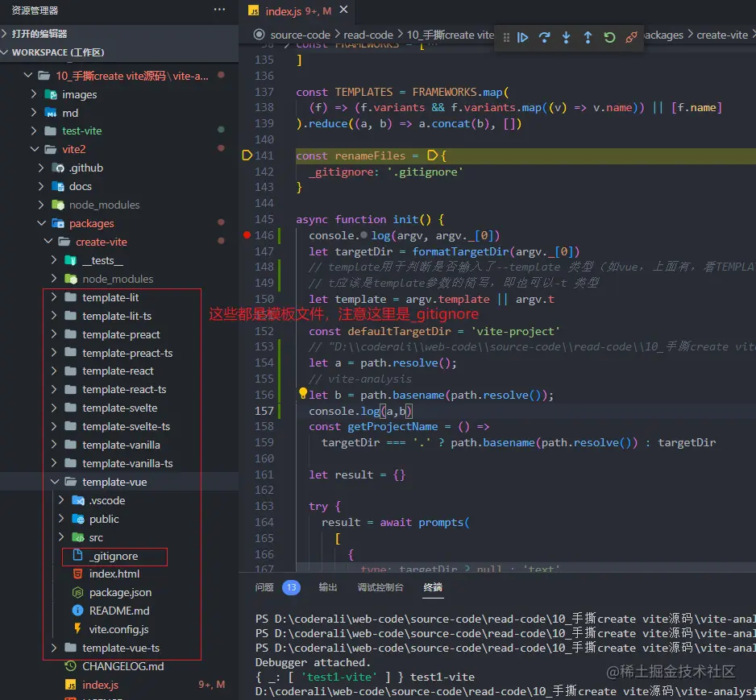Expand the template-vanilla folder
Screen dimensions: 756x700
(x=121, y=445)
